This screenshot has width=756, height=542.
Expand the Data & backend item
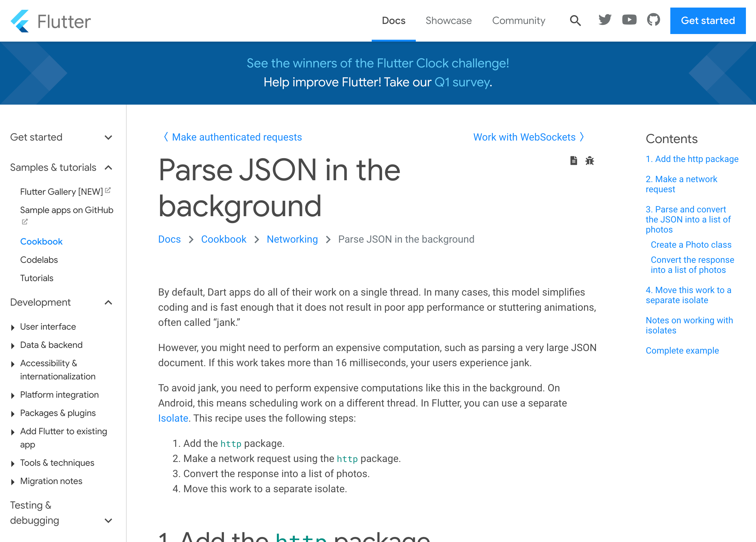click(13, 346)
